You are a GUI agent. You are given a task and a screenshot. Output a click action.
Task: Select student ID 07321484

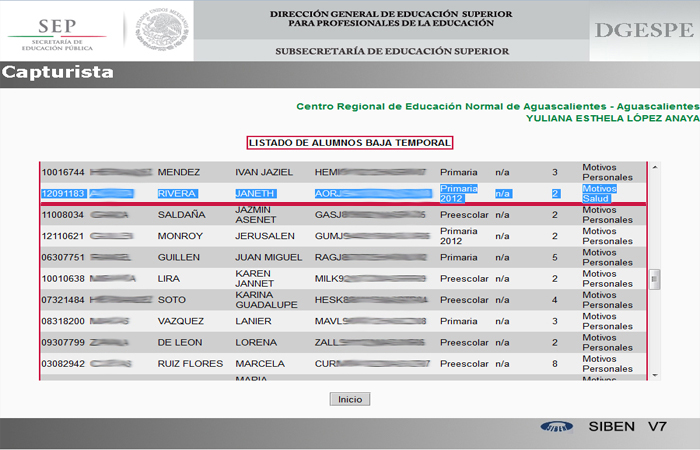tap(63, 300)
